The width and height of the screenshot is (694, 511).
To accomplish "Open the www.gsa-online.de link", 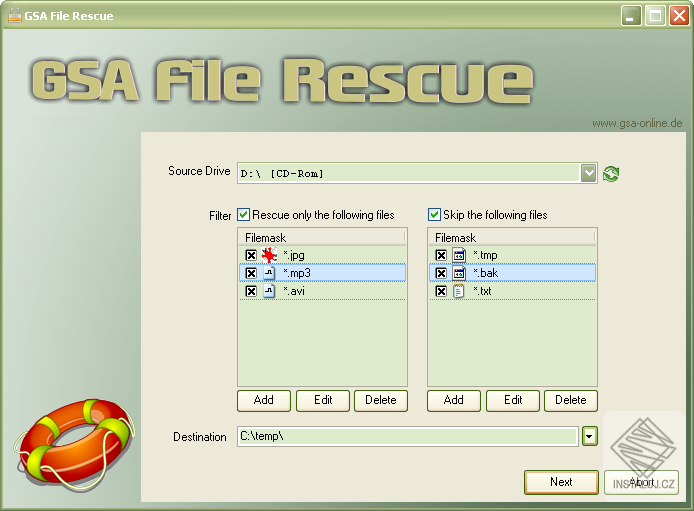I will click(637, 123).
